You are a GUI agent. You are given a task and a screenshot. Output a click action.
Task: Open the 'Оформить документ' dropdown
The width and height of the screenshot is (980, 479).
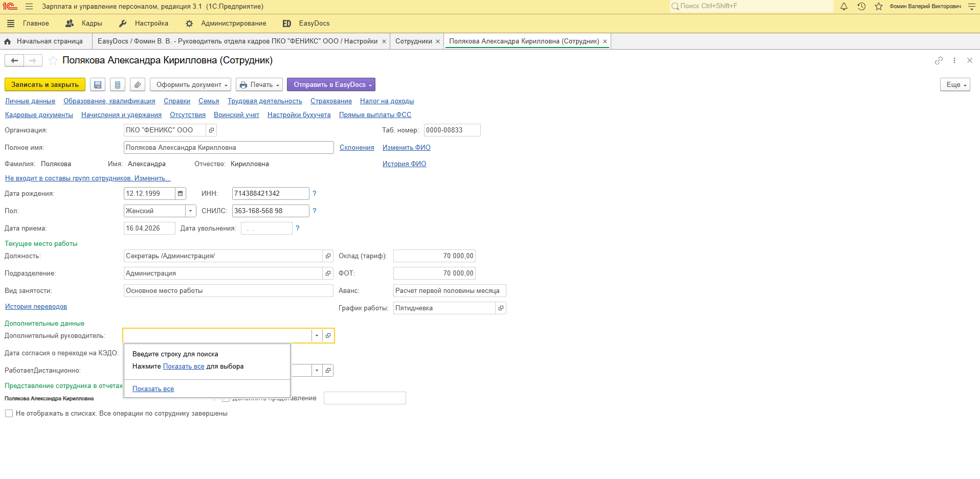(190, 85)
